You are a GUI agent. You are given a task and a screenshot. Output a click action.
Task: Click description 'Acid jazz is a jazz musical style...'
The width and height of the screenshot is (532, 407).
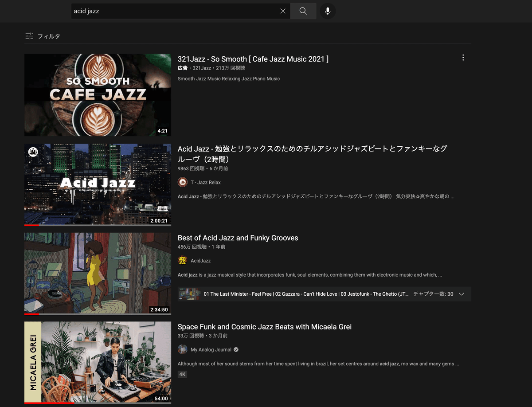[x=310, y=275]
